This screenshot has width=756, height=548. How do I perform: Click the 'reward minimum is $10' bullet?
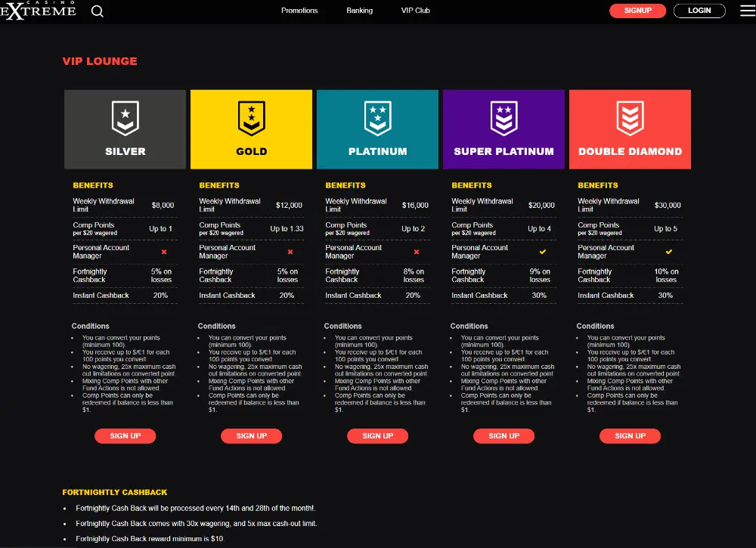[150, 540]
